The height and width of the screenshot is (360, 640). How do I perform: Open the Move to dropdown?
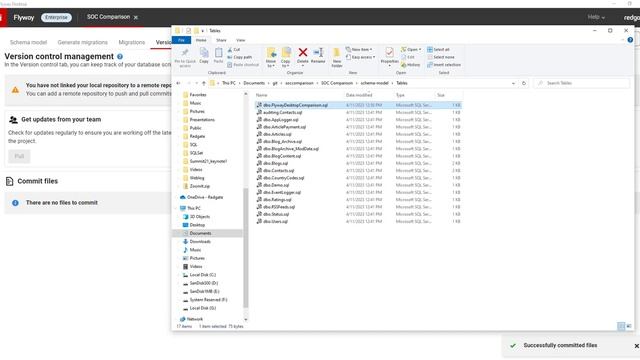[271, 57]
